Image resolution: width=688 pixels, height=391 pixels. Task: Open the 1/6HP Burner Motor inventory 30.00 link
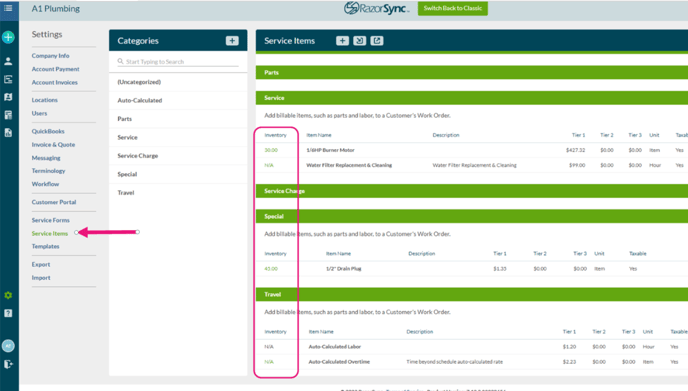point(271,150)
